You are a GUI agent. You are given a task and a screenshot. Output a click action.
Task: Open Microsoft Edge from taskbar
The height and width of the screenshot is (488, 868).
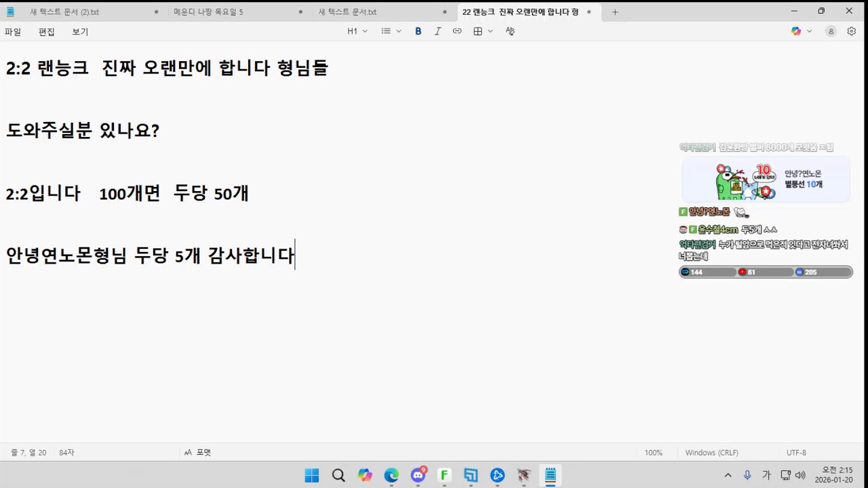[x=391, y=475]
